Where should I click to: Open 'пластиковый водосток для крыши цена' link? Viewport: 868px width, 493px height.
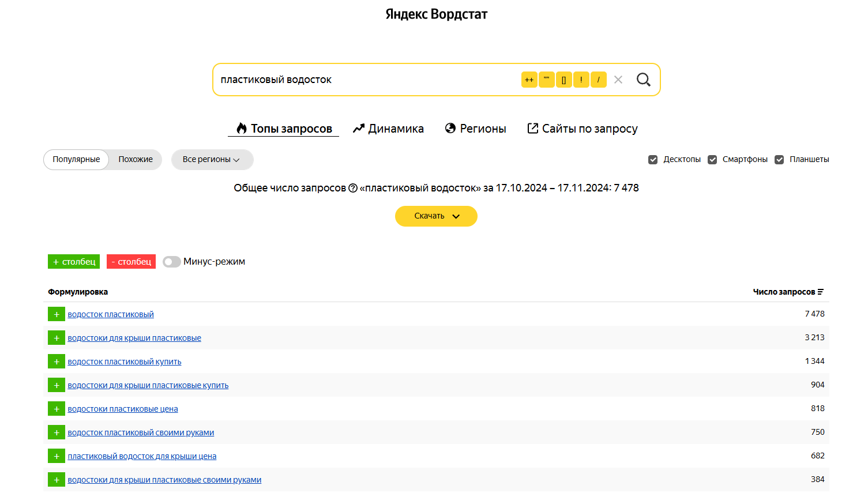142,456
